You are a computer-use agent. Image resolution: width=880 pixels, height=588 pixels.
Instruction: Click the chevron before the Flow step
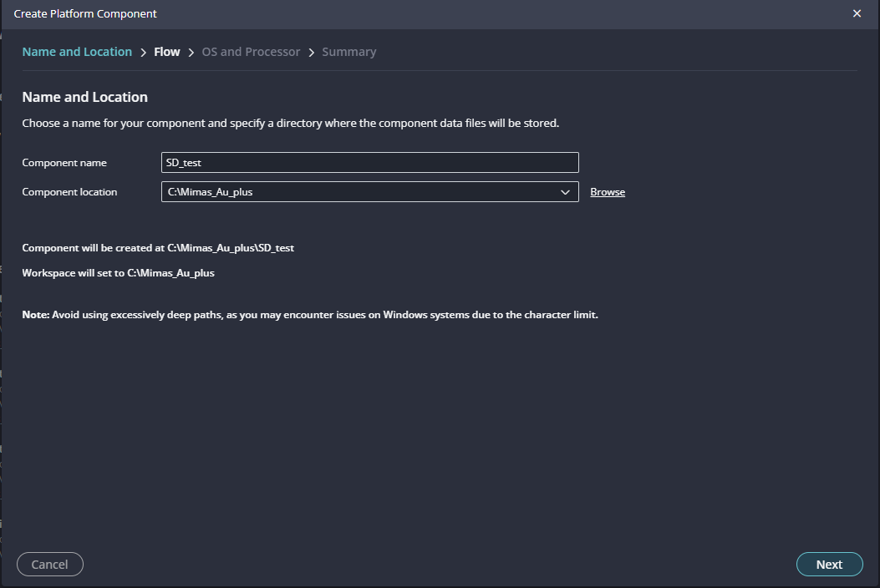coord(144,53)
